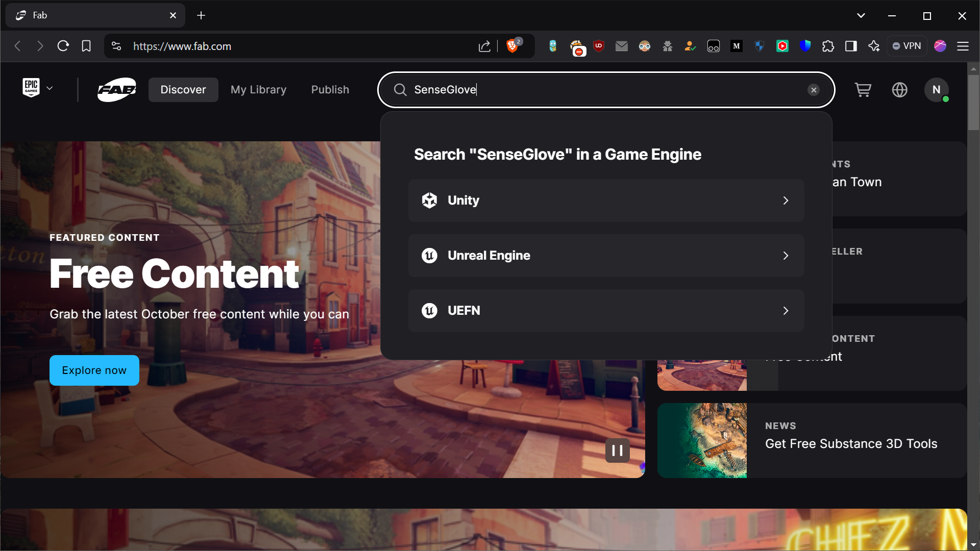This screenshot has height=551, width=980.
Task: Toggle the browser Brave shields icon
Action: click(513, 46)
